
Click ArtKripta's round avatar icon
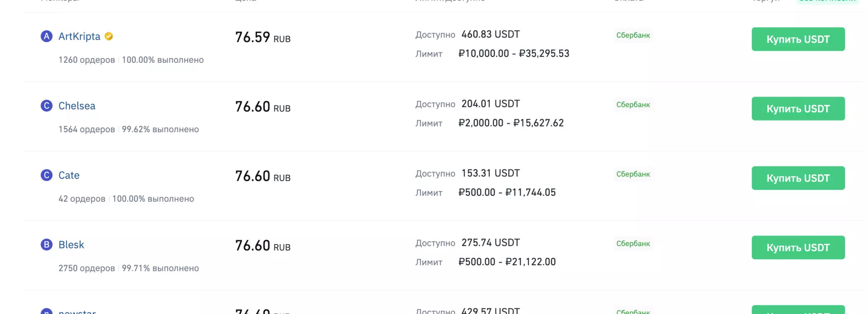coord(46,36)
